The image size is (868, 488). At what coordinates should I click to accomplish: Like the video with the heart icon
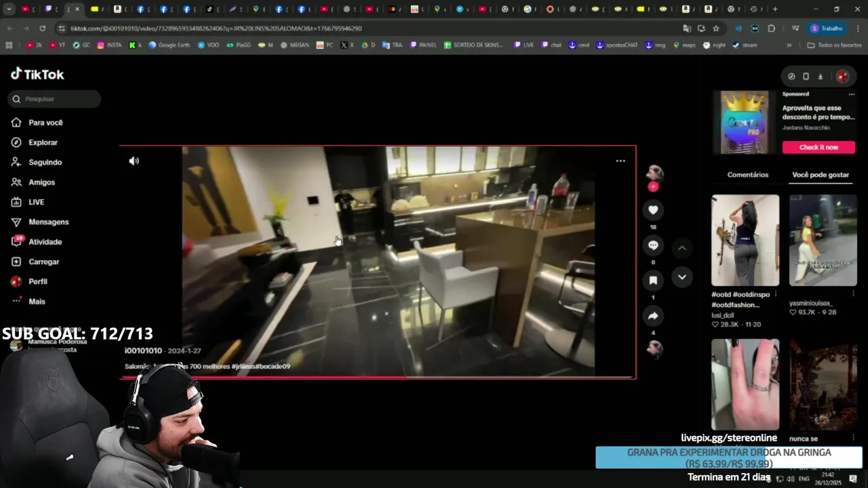pyautogui.click(x=653, y=210)
